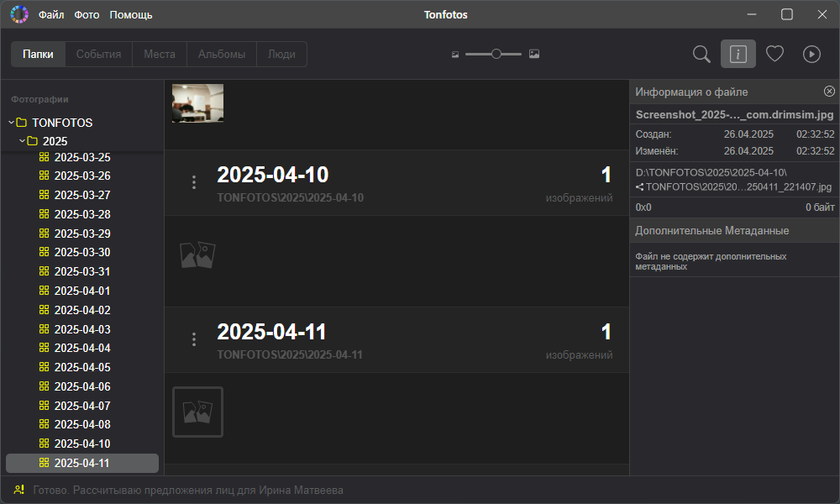
Task: Switch to the События tab
Action: [98, 54]
